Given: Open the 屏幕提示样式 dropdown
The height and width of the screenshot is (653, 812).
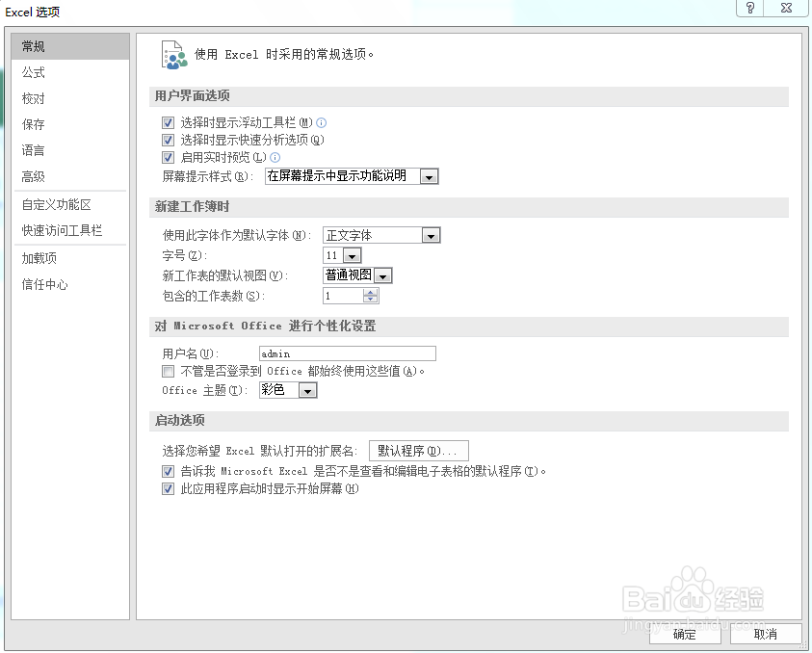Looking at the screenshot, I should click(429, 176).
